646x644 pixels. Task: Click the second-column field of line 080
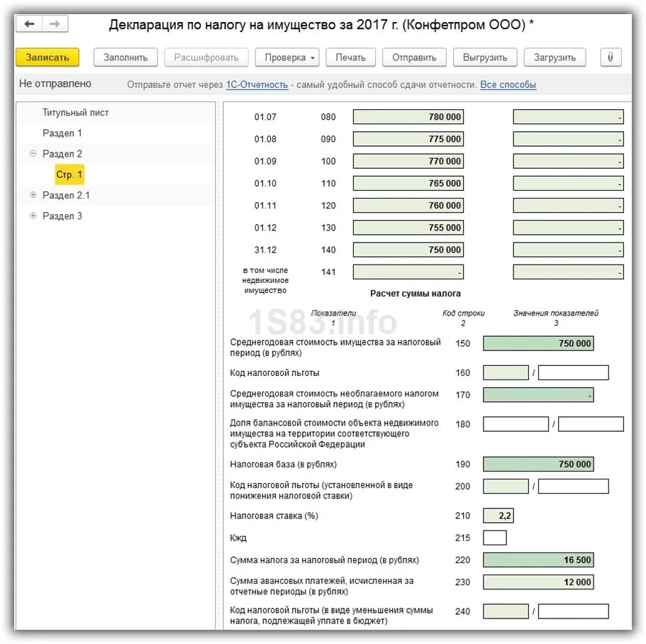coord(568,116)
